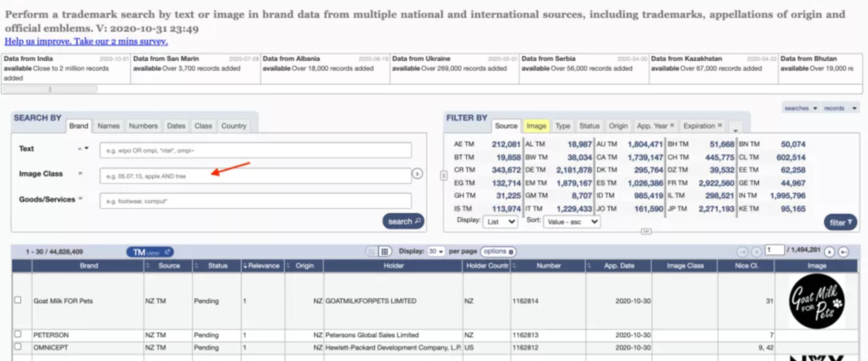Focus the Text search input field

coord(255,150)
